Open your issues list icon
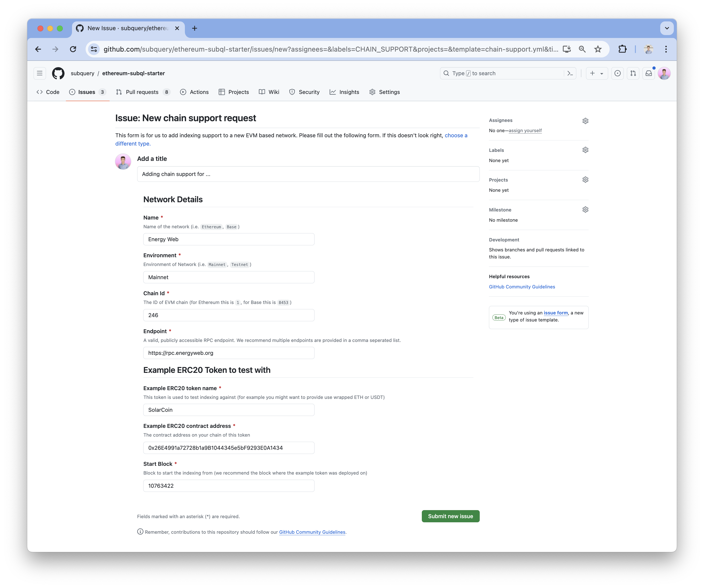 tap(617, 73)
